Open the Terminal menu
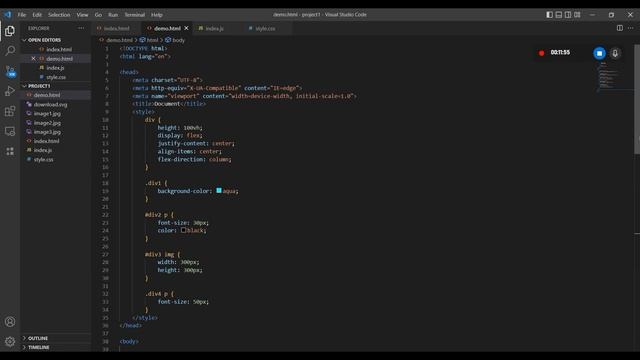The width and height of the screenshot is (640, 360). [x=135, y=15]
